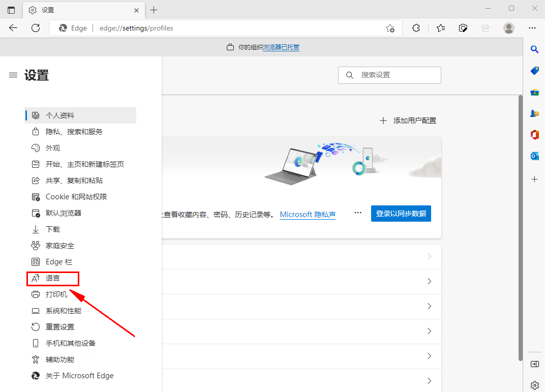Open 语言 settings

pyautogui.click(x=81, y=278)
